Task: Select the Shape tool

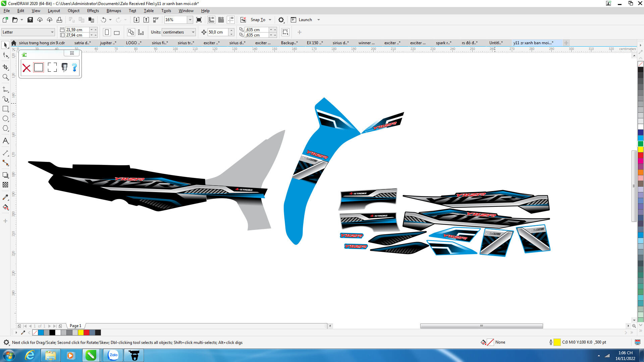Action: click(5, 55)
